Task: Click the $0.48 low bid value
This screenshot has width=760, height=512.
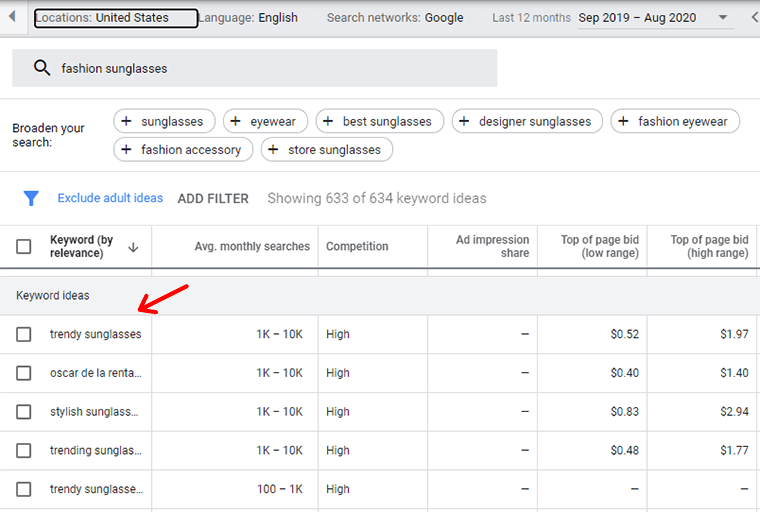Action: [x=625, y=450]
